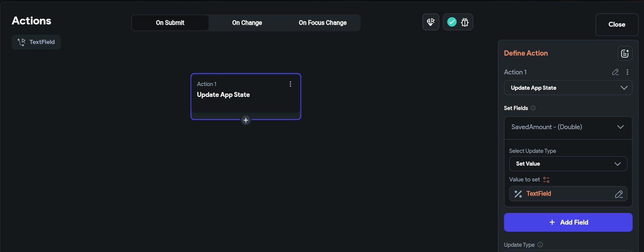Click the plus icon below the action node

tap(246, 120)
